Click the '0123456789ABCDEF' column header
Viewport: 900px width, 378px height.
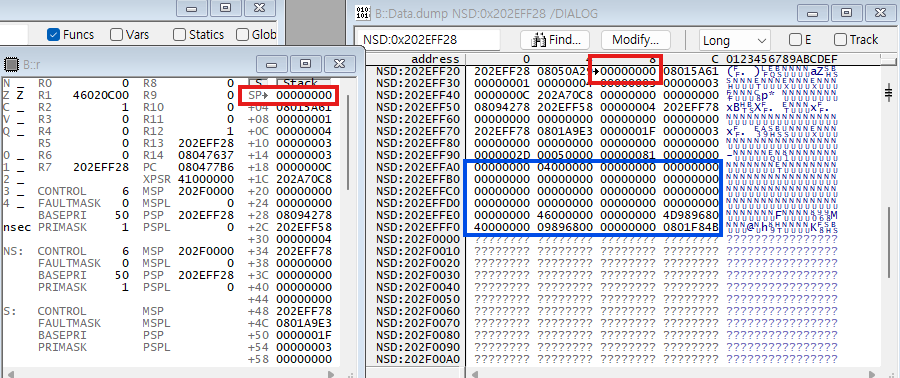pyautogui.click(x=782, y=59)
